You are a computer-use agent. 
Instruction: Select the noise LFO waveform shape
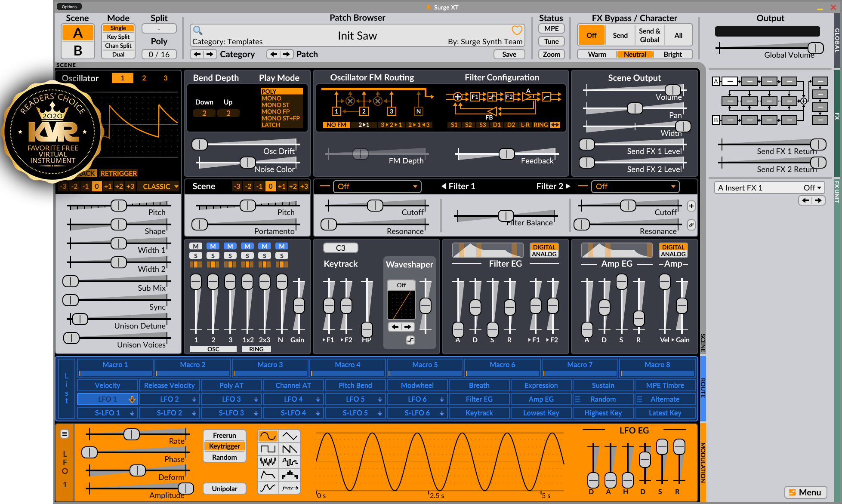(x=268, y=462)
